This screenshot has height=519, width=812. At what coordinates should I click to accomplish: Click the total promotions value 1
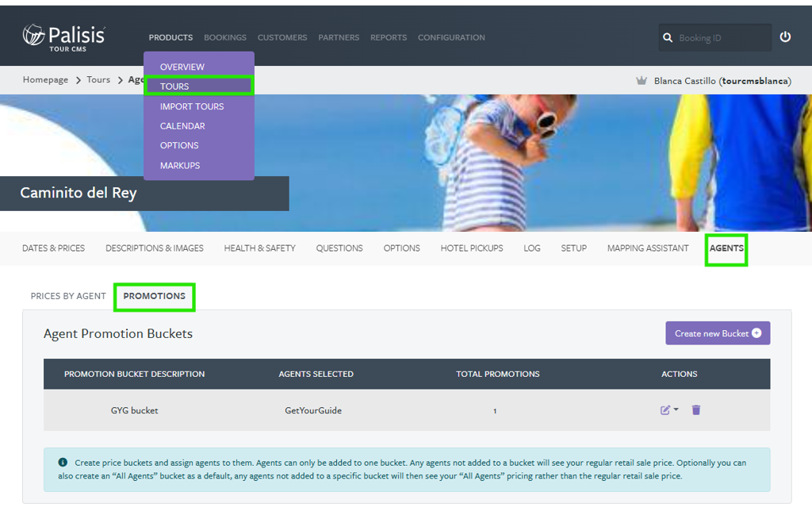(x=495, y=410)
